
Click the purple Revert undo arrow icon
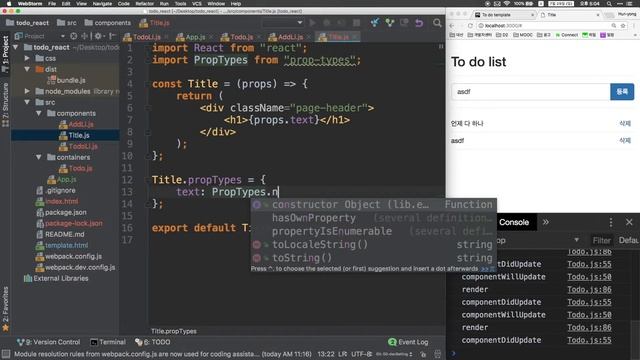pos(419,23)
